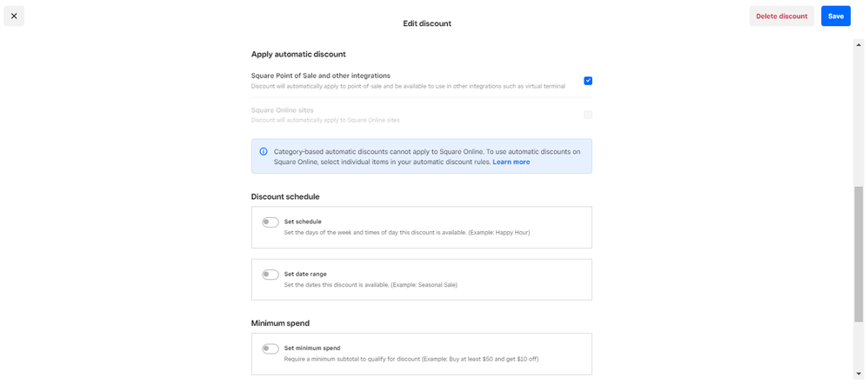Tick the Square Online sites checkbox
The image size is (868, 384).
point(588,115)
